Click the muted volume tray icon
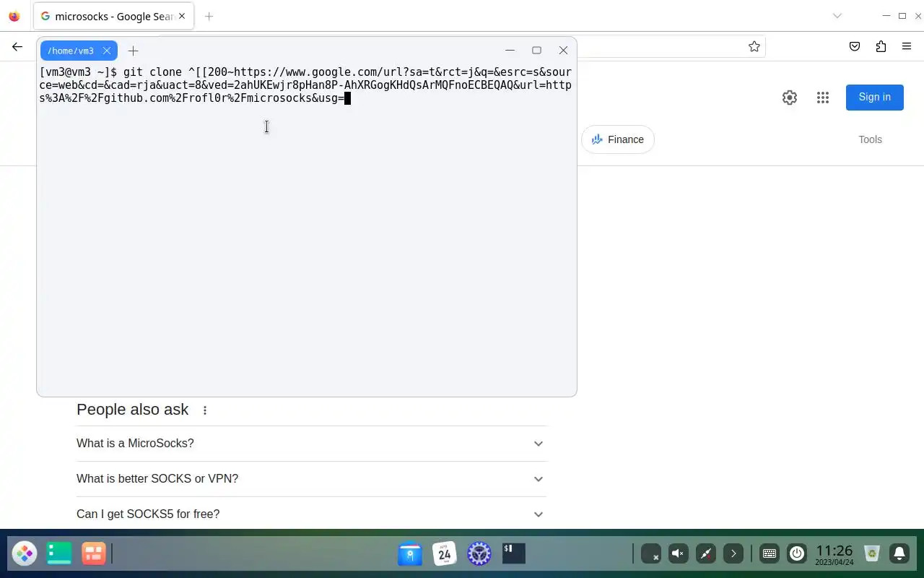Image resolution: width=924 pixels, height=578 pixels. coord(678,554)
